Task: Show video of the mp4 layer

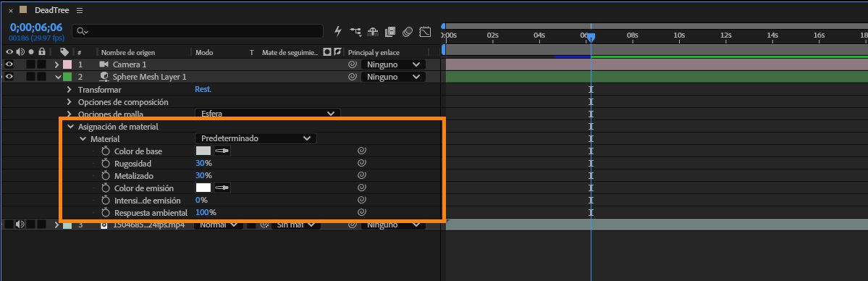Action: tap(9, 225)
